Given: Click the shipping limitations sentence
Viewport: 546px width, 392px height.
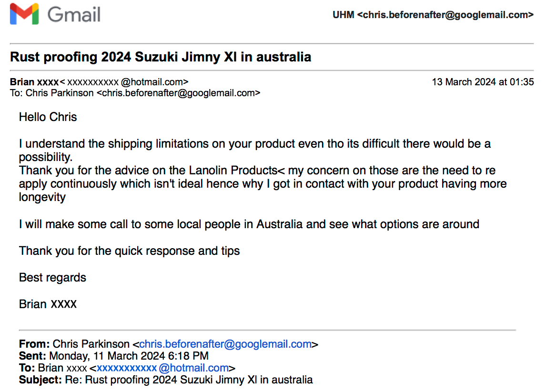Looking at the screenshot, I should 254,150.
